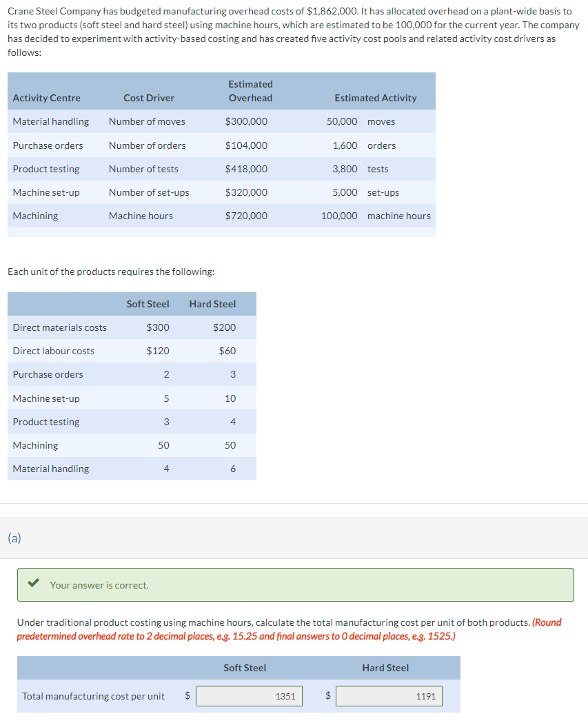Click 'Machine hours' cost driver cell

[x=141, y=216]
